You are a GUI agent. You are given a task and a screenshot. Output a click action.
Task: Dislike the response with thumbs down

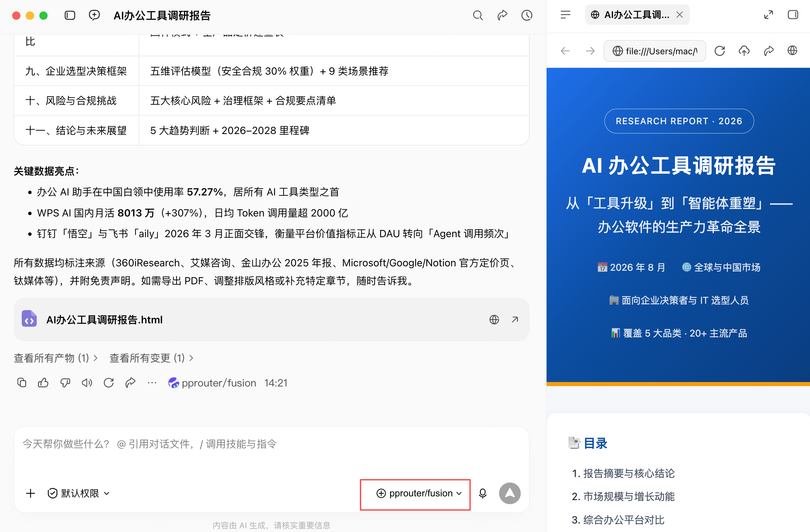[x=65, y=383]
